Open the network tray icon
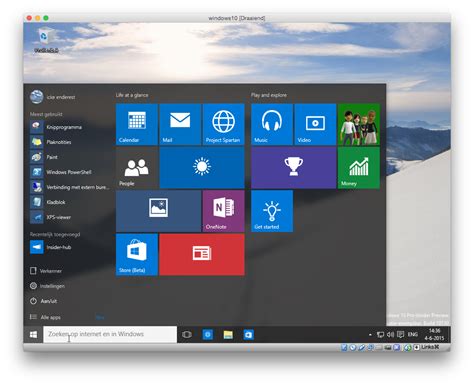This screenshot has width=474, height=385. [x=380, y=334]
